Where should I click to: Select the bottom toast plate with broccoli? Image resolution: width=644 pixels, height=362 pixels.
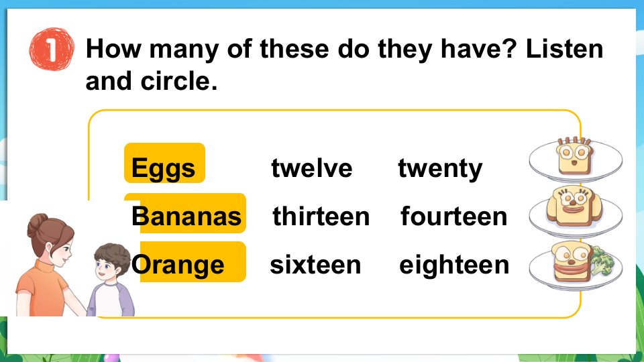coord(576,265)
